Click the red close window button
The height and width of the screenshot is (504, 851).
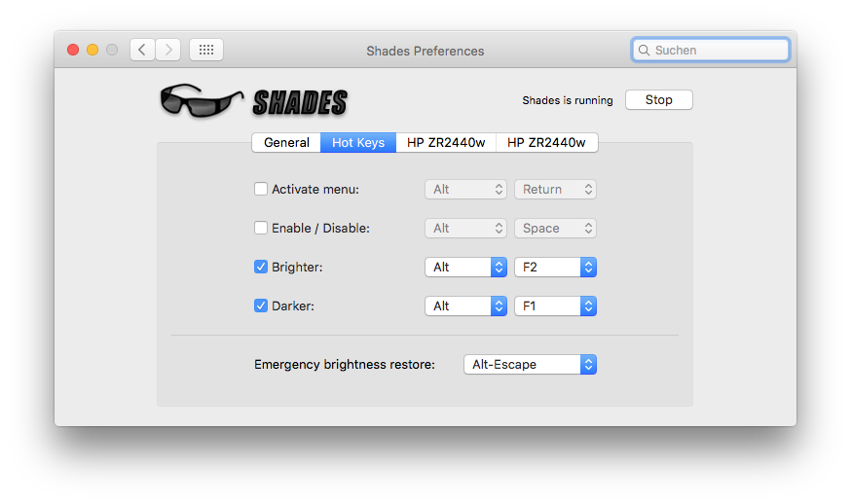pos(73,50)
